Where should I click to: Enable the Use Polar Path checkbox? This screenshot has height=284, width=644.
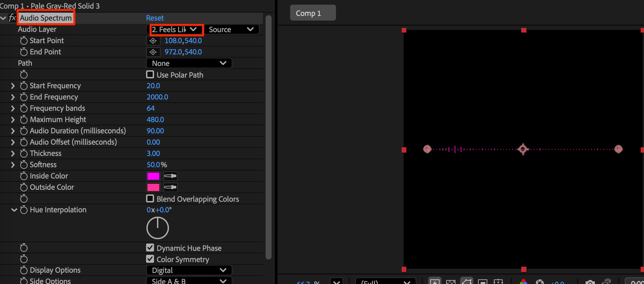click(x=150, y=75)
